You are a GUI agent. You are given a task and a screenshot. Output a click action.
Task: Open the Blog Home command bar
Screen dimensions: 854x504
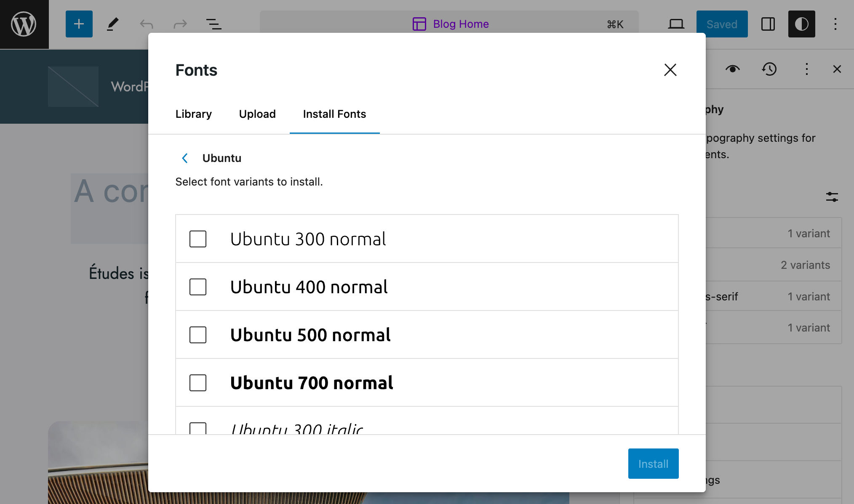(451, 24)
